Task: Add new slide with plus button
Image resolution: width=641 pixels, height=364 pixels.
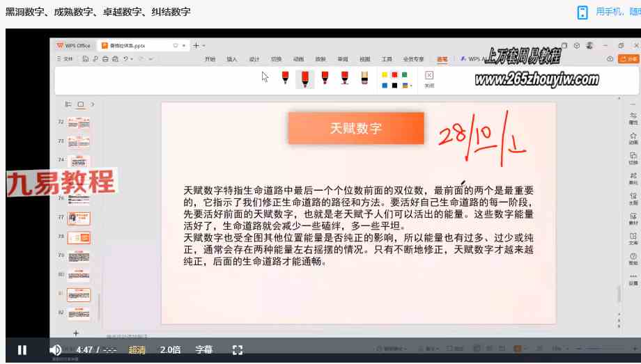Action: [76, 333]
